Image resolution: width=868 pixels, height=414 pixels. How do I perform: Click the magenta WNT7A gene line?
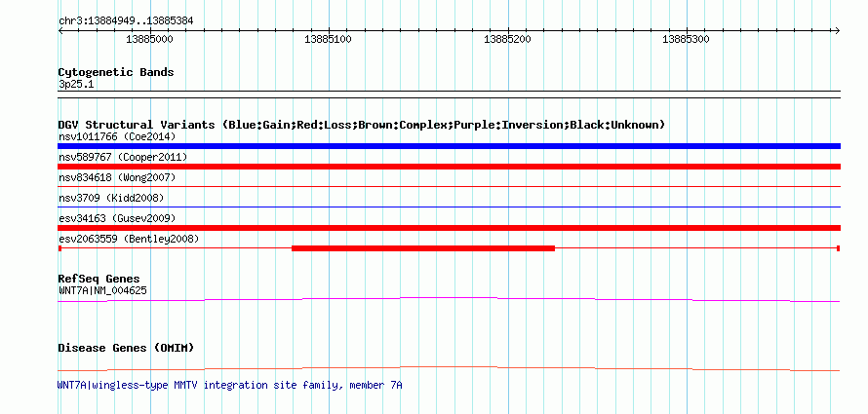(449, 298)
